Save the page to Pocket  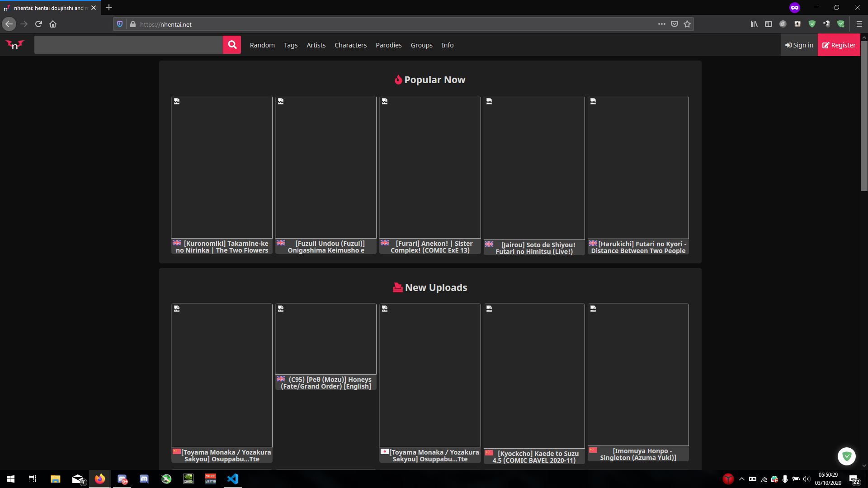674,24
